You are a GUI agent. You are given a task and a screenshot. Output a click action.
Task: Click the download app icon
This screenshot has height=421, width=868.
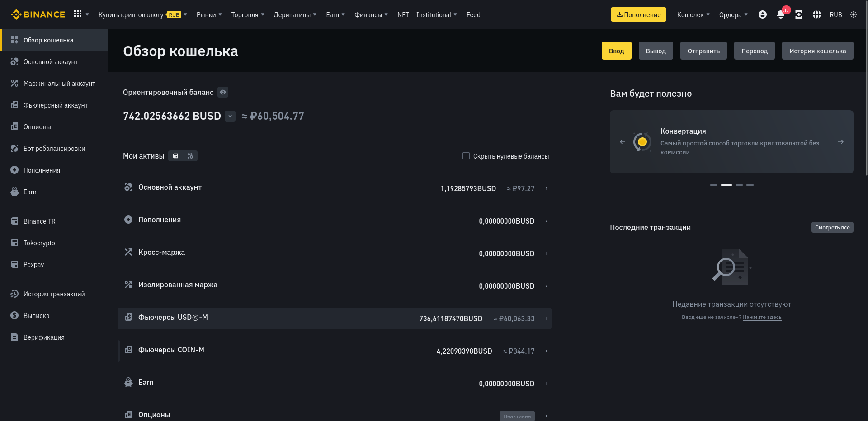click(799, 14)
